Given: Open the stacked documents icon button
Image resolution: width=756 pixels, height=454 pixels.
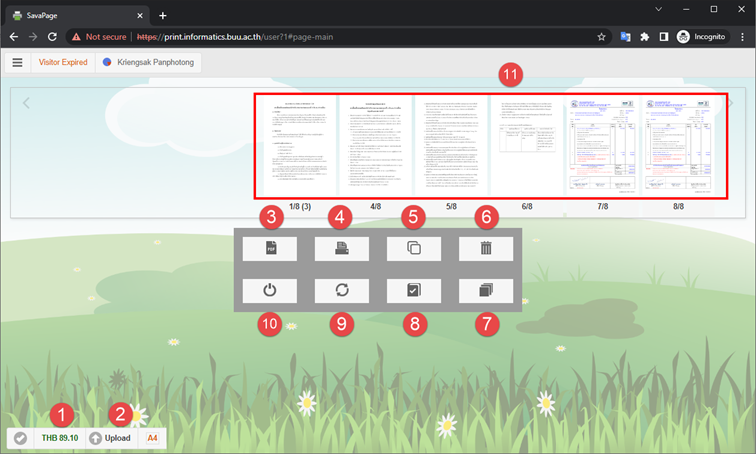Looking at the screenshot, I should click(x=486, y=291).
